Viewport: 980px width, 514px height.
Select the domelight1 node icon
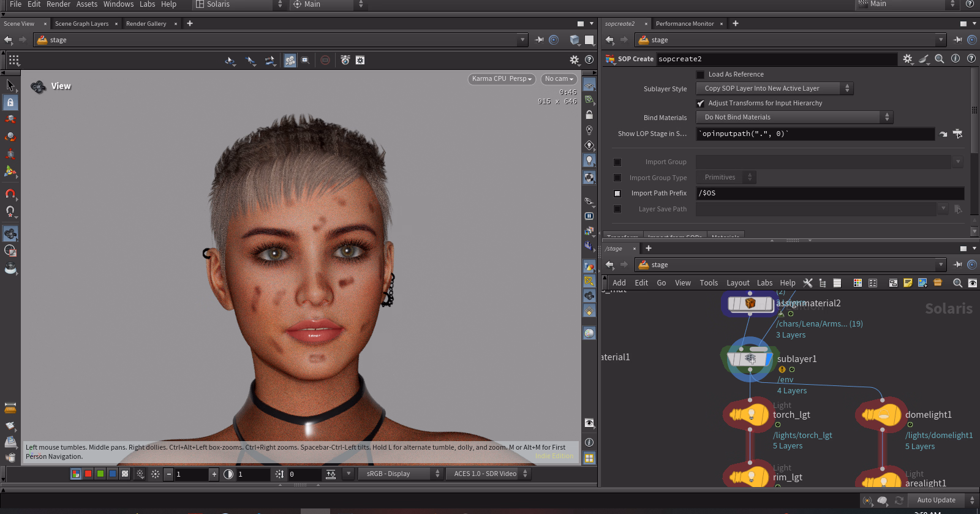tap(881, 415)
